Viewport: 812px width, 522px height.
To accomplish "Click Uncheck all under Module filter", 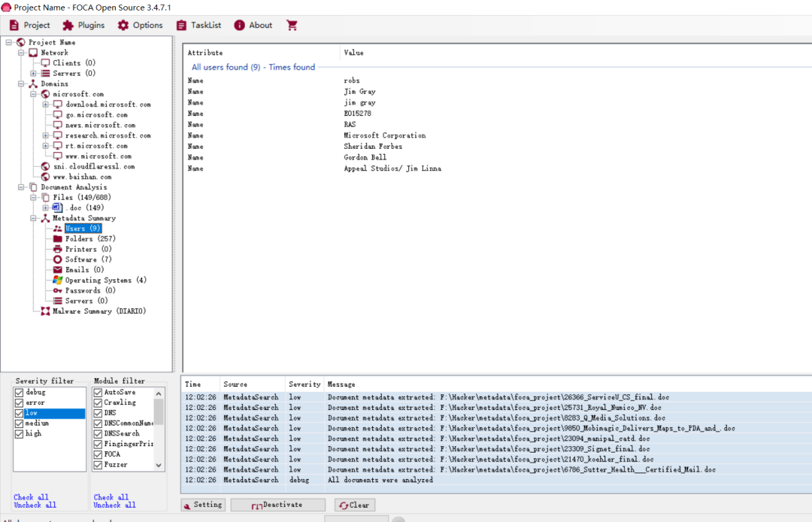I will [x=114, y=505].
